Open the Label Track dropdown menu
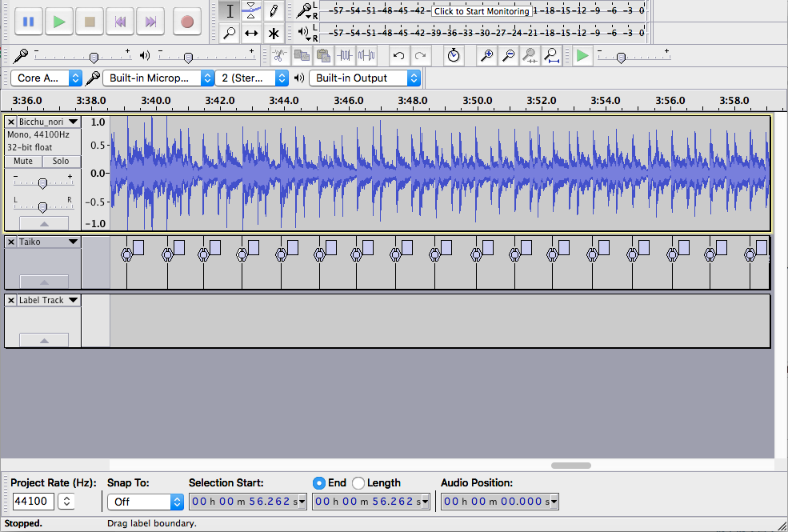Image resolution: width=788 pixels, height=532 pixels. tap(73, 300)
